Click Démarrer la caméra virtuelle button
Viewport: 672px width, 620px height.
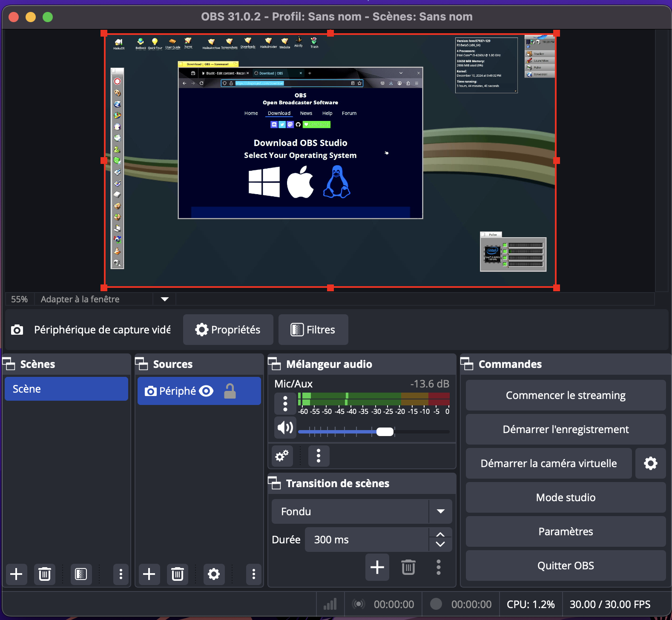pos(549,463)
